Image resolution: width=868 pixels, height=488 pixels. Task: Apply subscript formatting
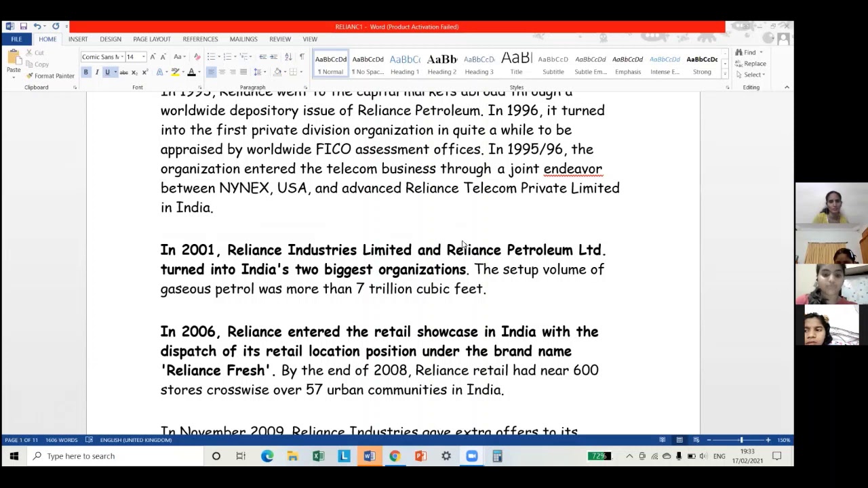[134, 72]
